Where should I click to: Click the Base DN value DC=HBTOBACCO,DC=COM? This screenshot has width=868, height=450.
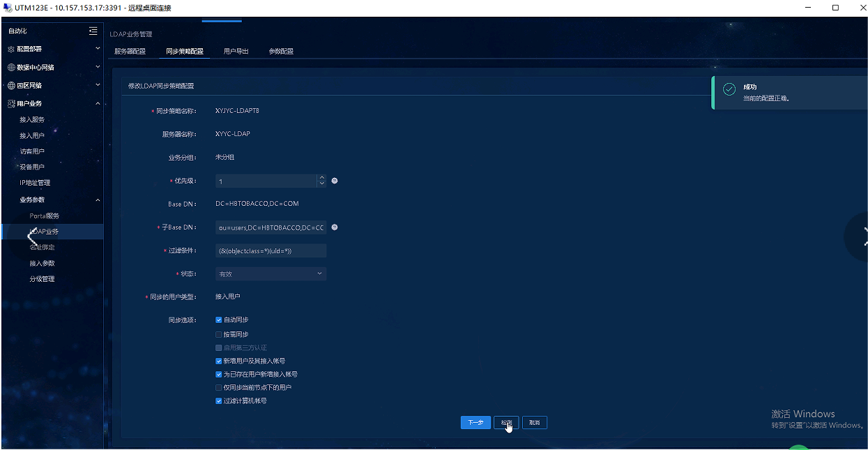click(x=257, y=204)
